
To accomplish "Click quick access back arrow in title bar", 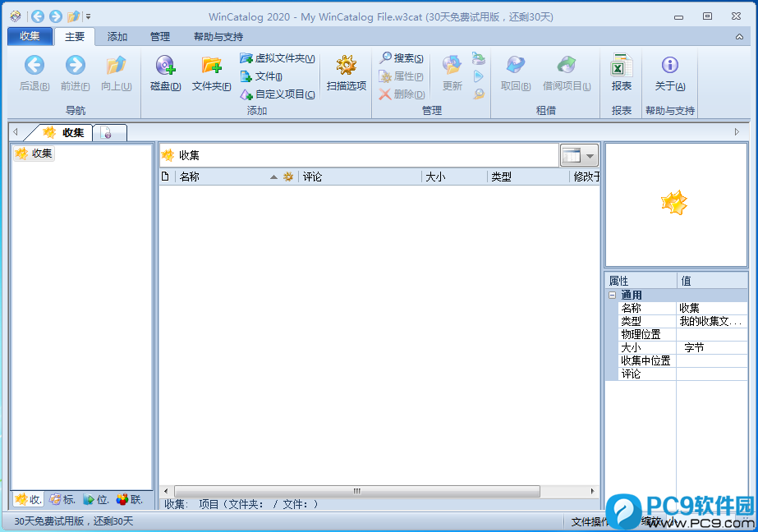I will coord(38,16).
